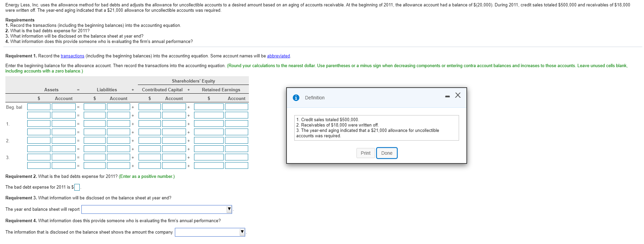Focus the Retained Earnings dollar cell in row 2.
This screenshot has width=644, height=244.
coord(209,140)
